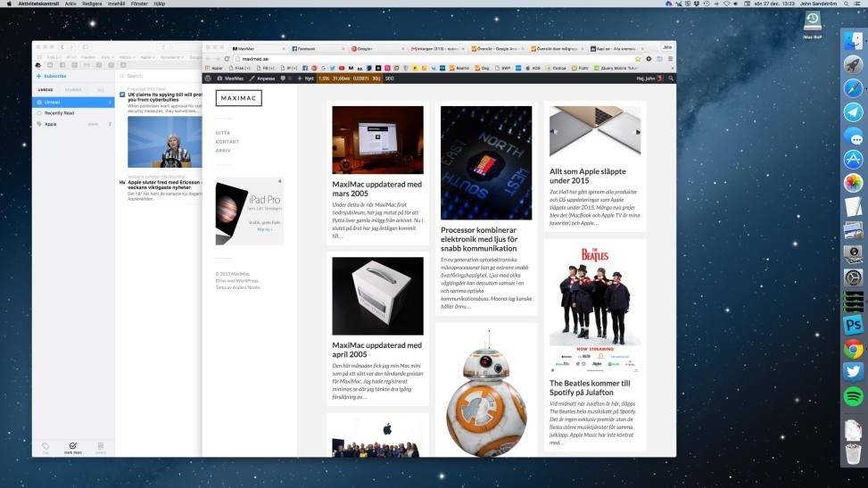
Task: Open Chrome hamburger menu
Action: click(670, 59)
